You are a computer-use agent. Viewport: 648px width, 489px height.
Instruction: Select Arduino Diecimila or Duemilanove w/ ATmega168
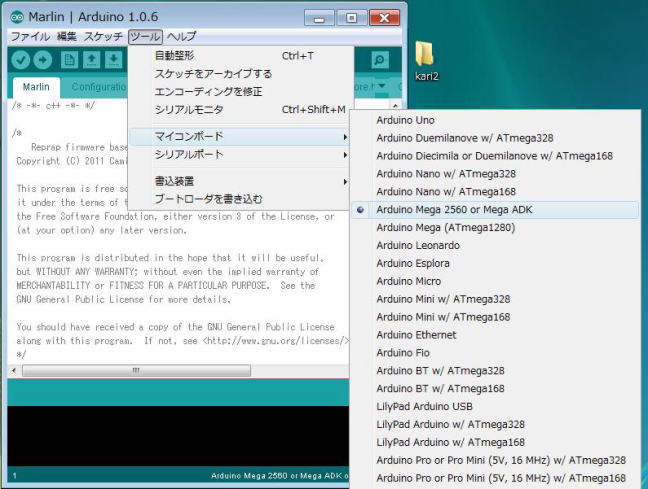[x=495, y=156]
